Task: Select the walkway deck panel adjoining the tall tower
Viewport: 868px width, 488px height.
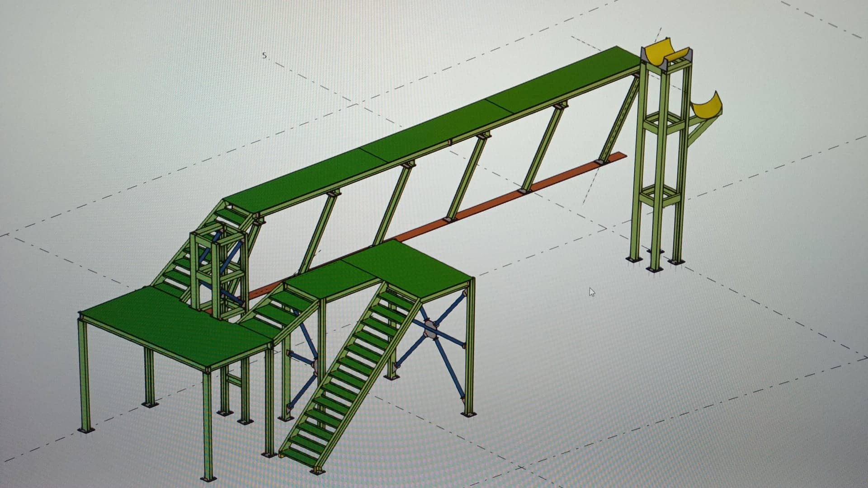Action: tap(565, 80)
